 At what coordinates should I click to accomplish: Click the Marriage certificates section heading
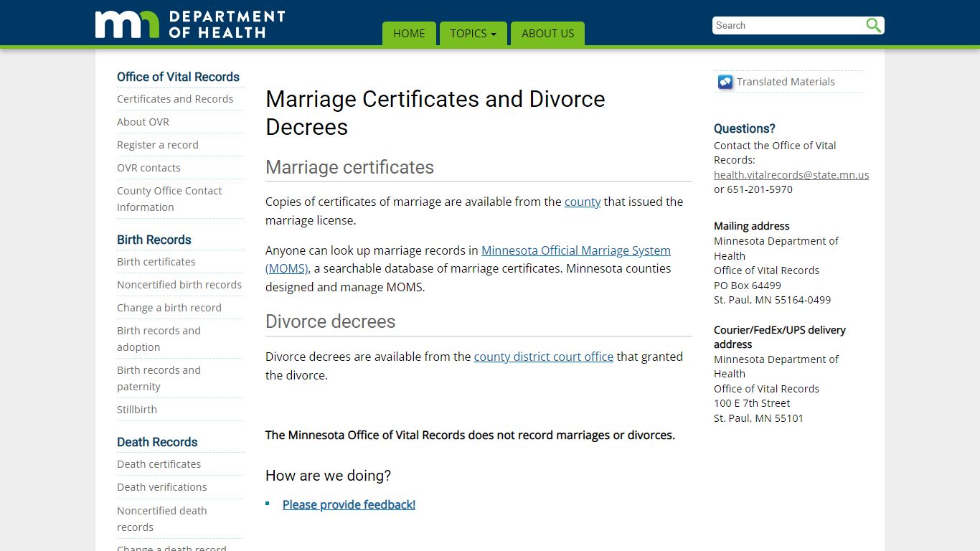[349, 167]
